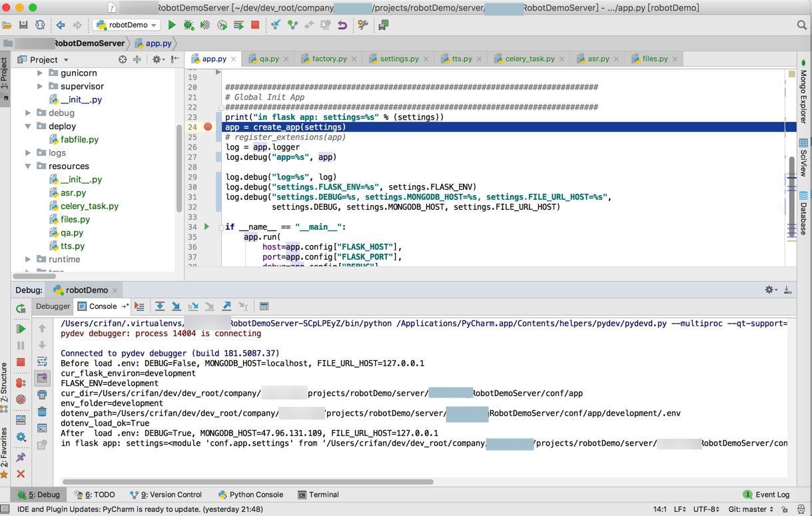Screen dimensions: 812x516
Task: Stop the process from the main toolbar
Action: 255,25
